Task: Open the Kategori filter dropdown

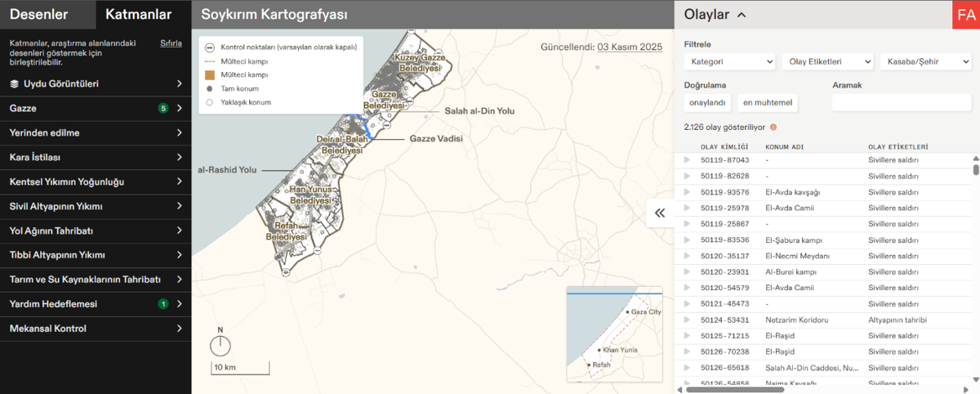Action: (729, 61)
